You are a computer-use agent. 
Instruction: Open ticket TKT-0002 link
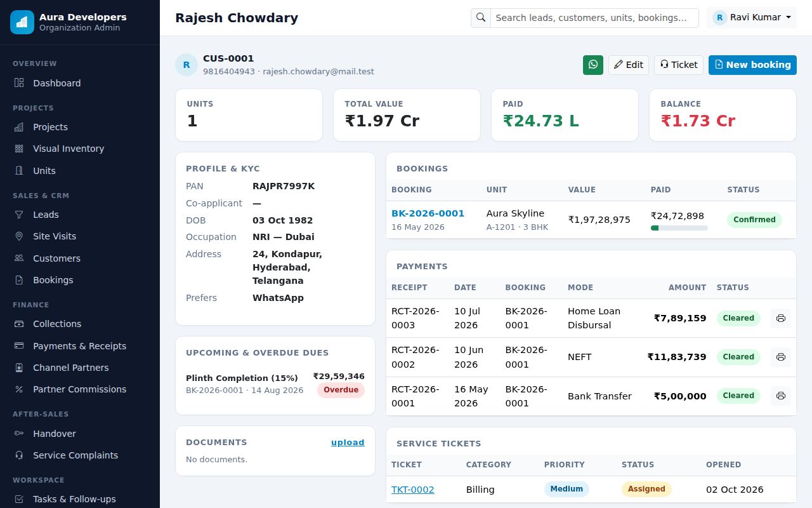(413, 490)
